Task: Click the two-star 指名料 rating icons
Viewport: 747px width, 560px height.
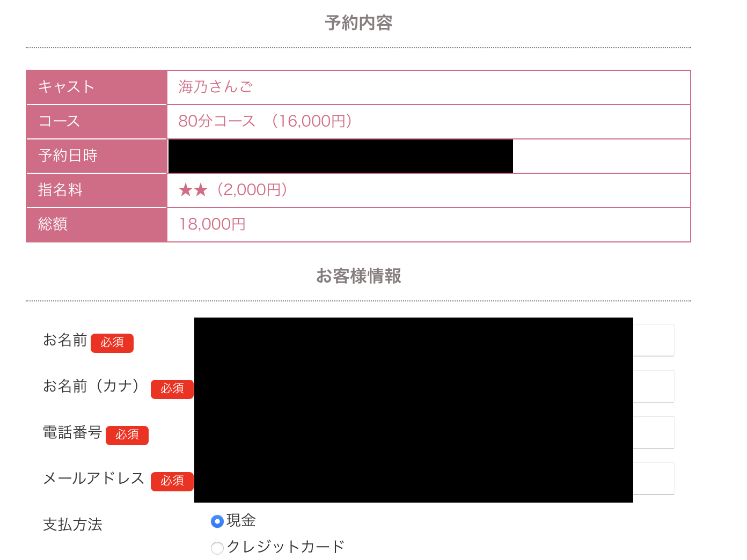Action: [193, 190]
